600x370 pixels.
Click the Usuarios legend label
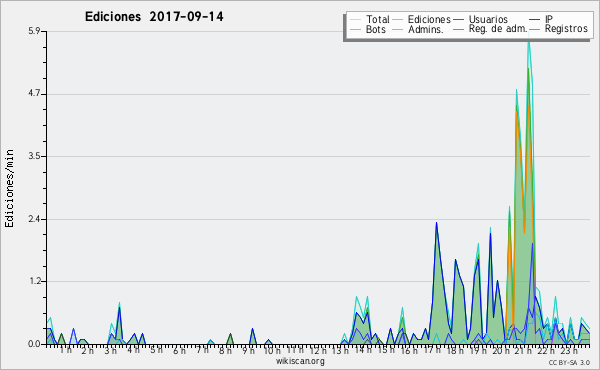[x=488, y=19]
